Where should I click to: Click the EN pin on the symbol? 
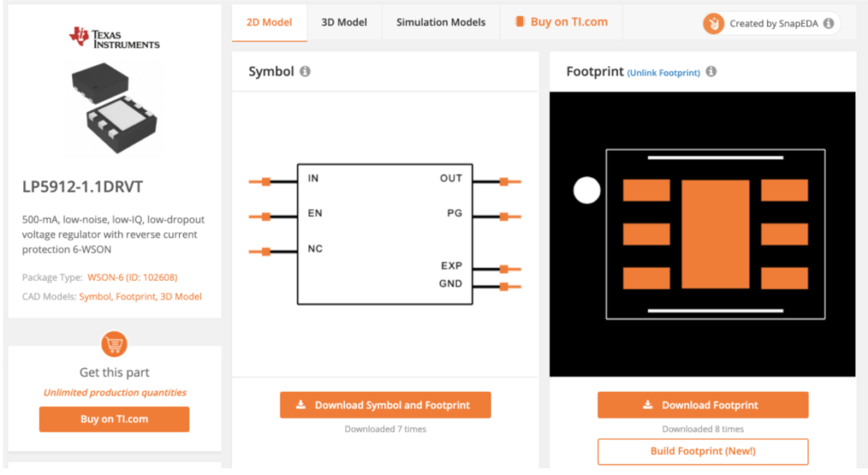pyautogui.click(x=273, y=216)
